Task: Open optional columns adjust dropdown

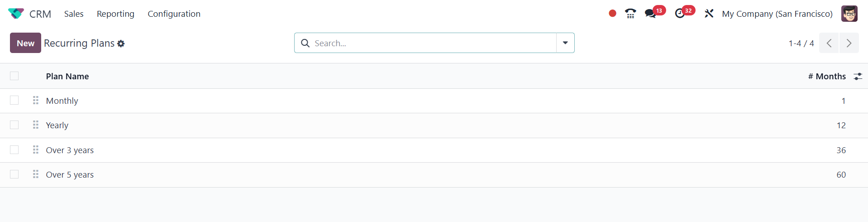Action: pos(858,77)
